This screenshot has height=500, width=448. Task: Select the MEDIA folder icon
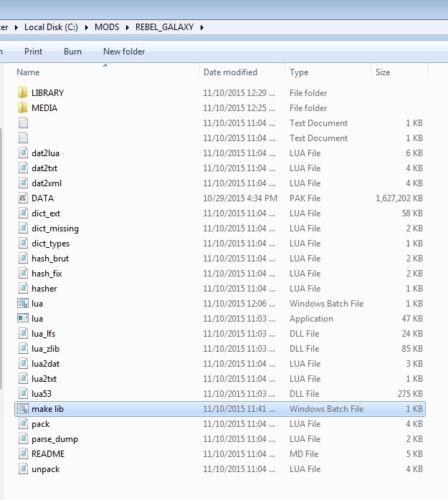click(x=22, y=108)
